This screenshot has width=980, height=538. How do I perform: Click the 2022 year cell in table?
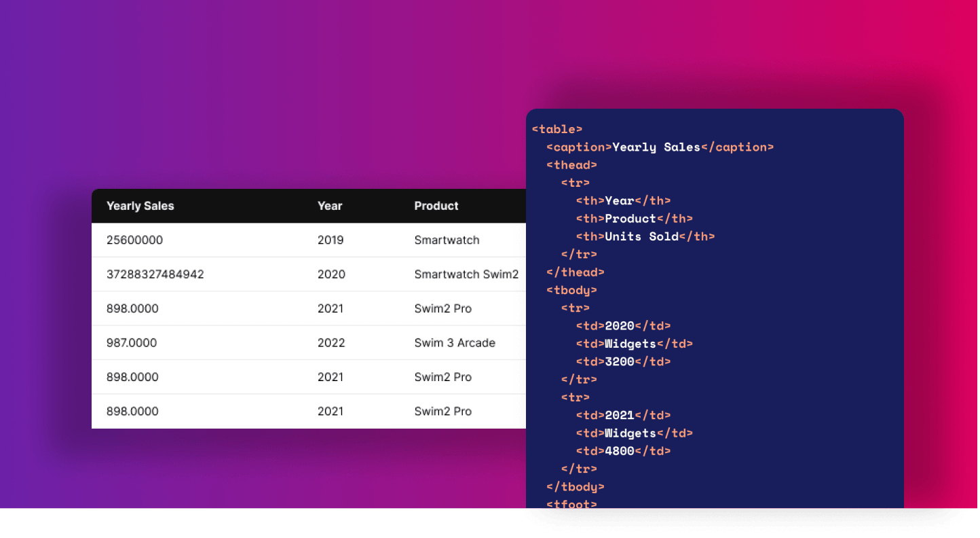[x=331, y=343]
